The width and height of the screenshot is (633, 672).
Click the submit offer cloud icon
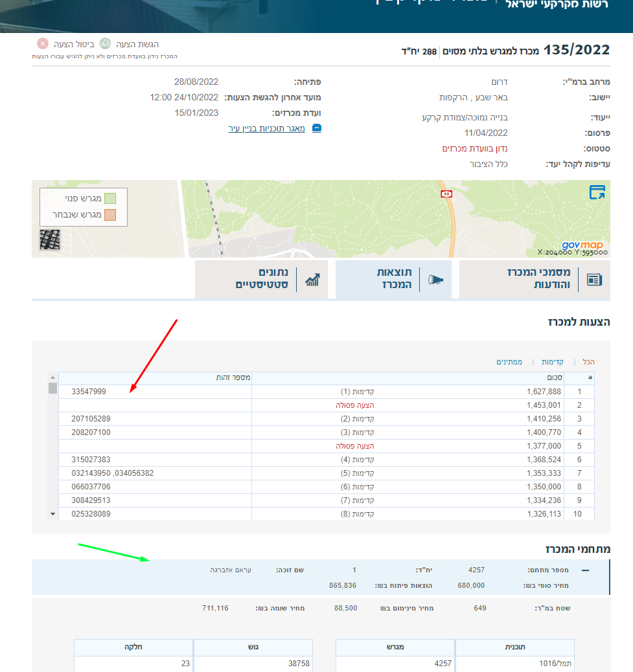tap(105, 44)
